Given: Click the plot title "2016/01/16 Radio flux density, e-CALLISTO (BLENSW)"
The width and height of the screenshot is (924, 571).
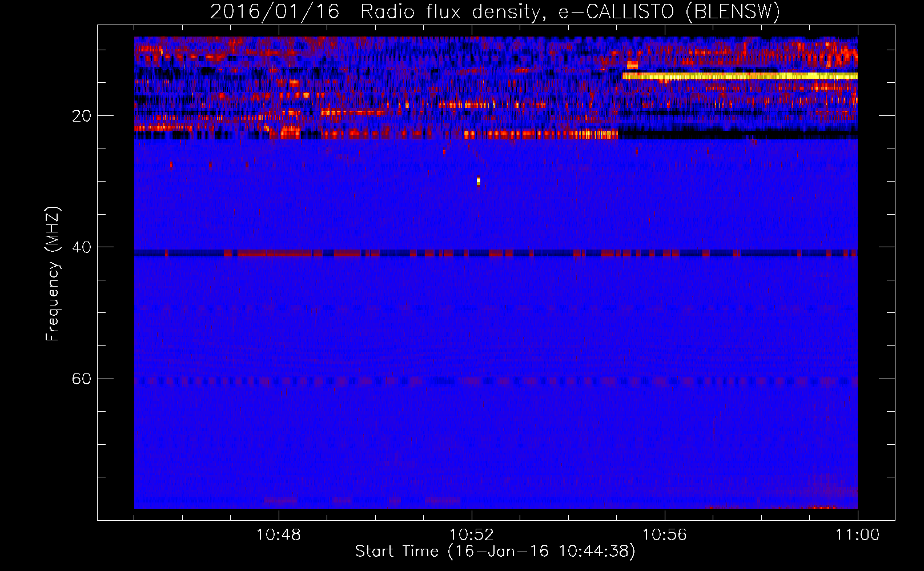Looking at the screenshot, I should 495,11.
